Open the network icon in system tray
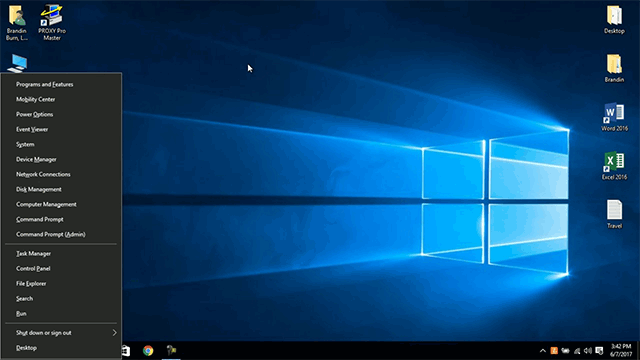This screenshot has width=640, height=360. [577, 351]
